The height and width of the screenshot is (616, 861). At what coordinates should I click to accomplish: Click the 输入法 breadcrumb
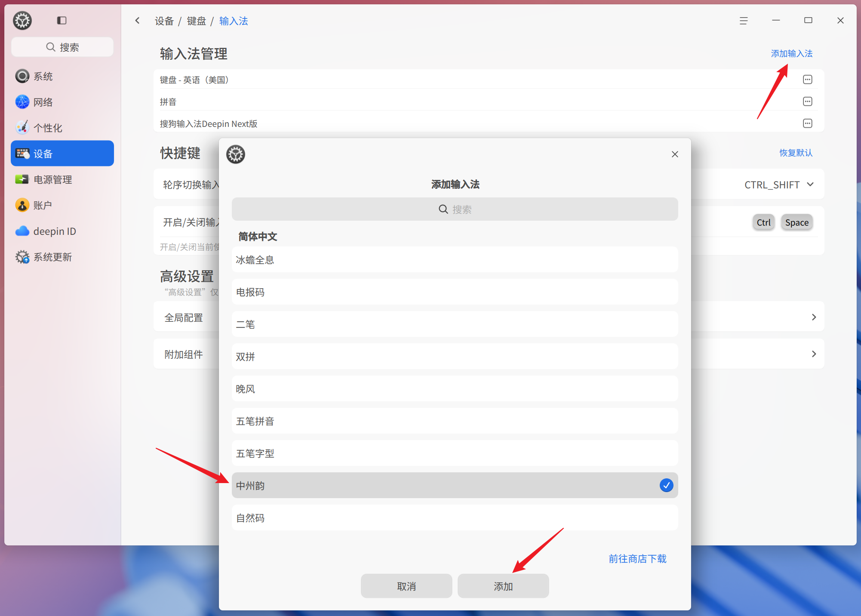click(x=234, y=21)
